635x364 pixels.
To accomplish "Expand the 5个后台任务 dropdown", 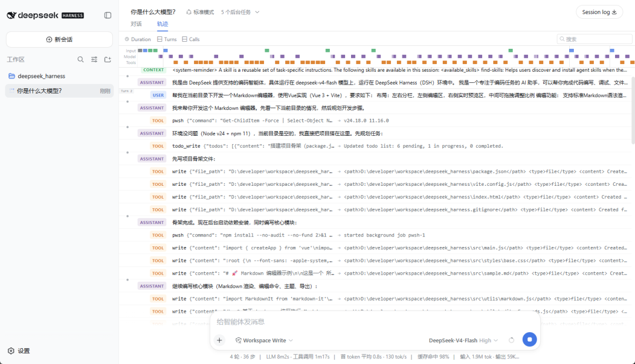I will click(240, 12).
